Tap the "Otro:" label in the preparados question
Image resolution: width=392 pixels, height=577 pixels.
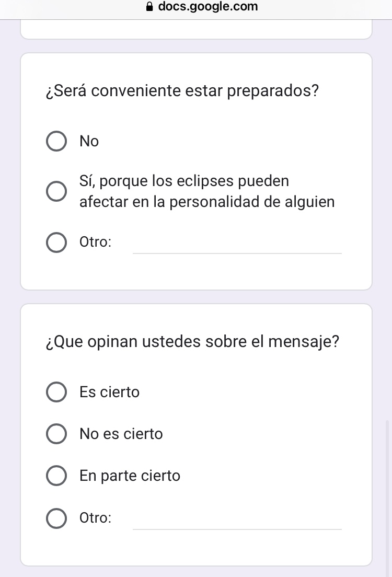[95, 243]
